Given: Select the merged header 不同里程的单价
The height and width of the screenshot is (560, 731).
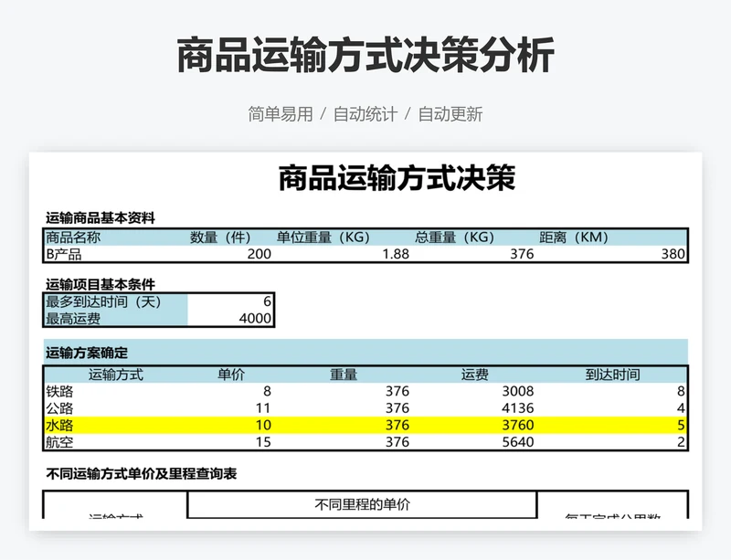Looking at the screenshot, I should [x=362, y=504].
